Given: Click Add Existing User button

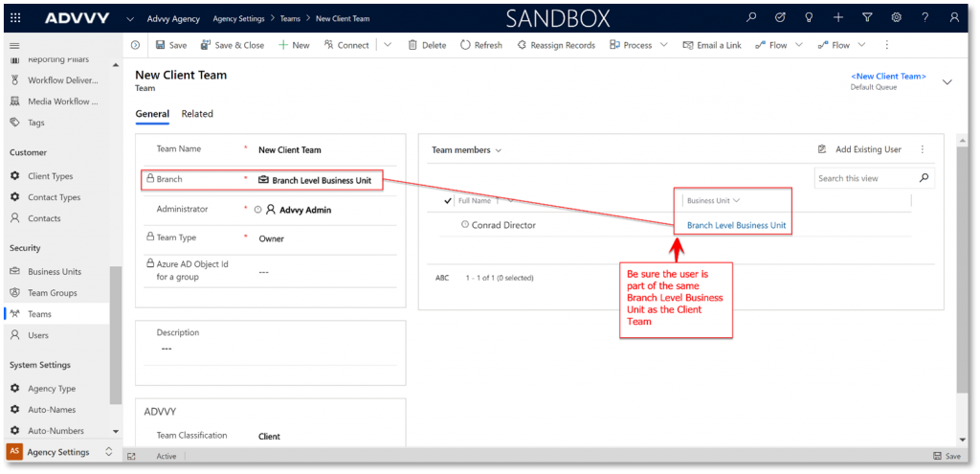Looking at the screenshot, I should tap(859, 149).
